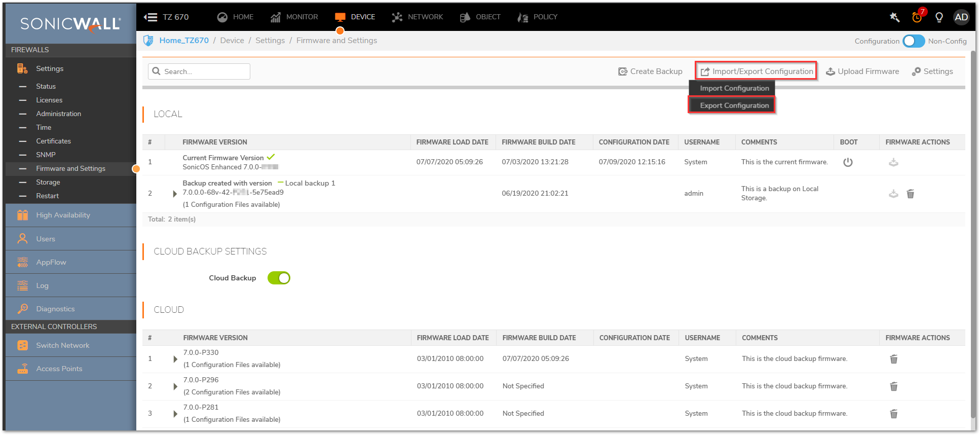Click the lightbulb tips icon
Viewport: 980px width, 435px height.
pyautogui.click(x=939, y=17)
